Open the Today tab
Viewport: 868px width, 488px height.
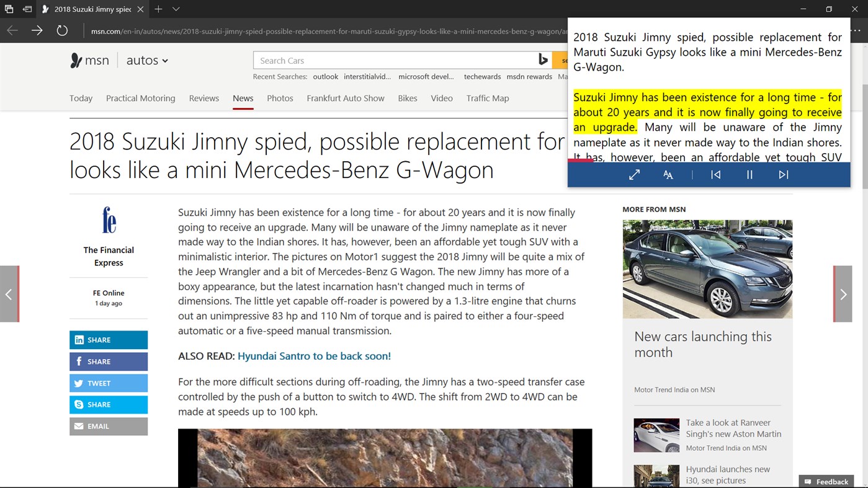81,98
